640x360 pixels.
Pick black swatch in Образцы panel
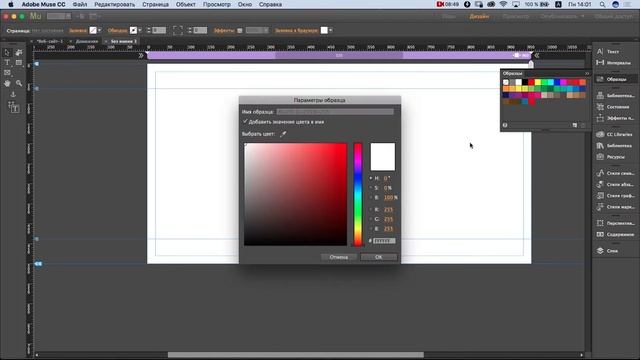pos(525,82)
